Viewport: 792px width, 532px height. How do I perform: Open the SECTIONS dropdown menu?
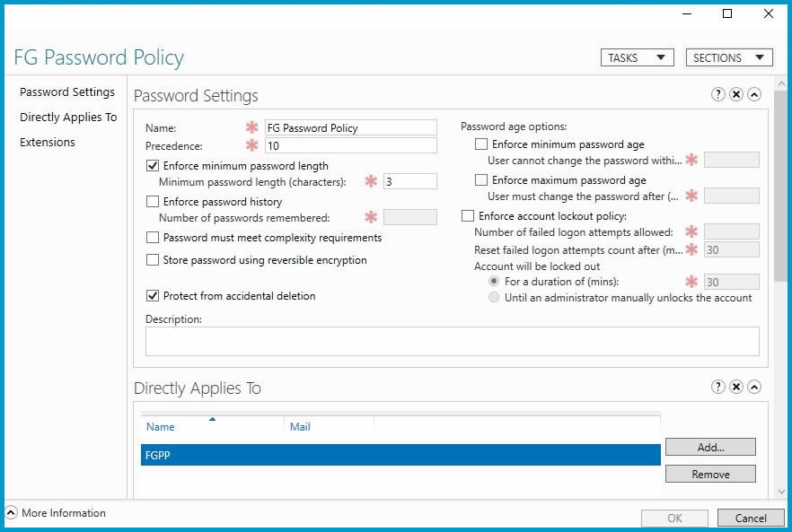point(729,57)
